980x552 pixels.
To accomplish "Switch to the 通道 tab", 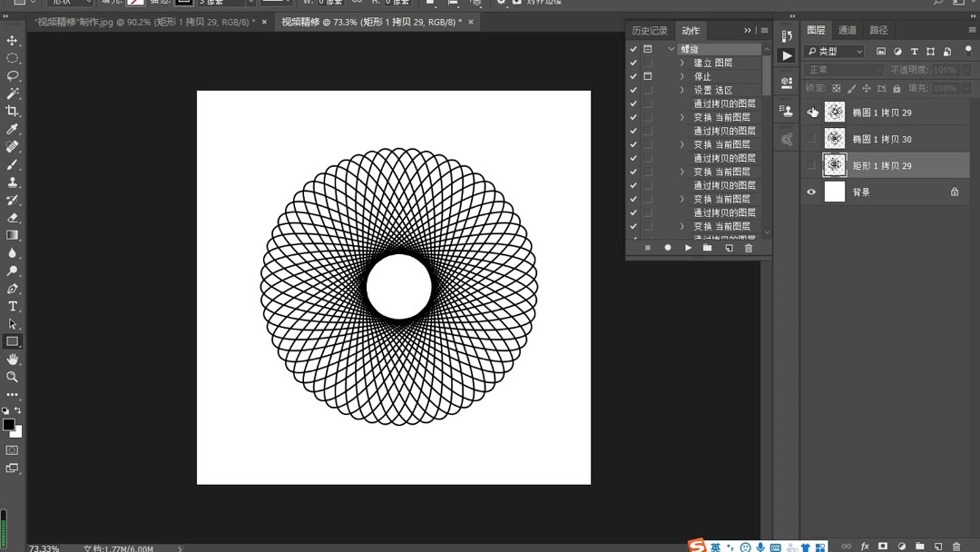I will click(x=848, y=30).
